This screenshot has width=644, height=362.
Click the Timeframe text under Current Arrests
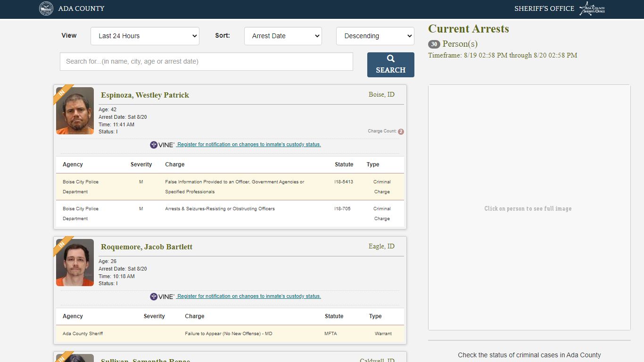pos(503,56)
